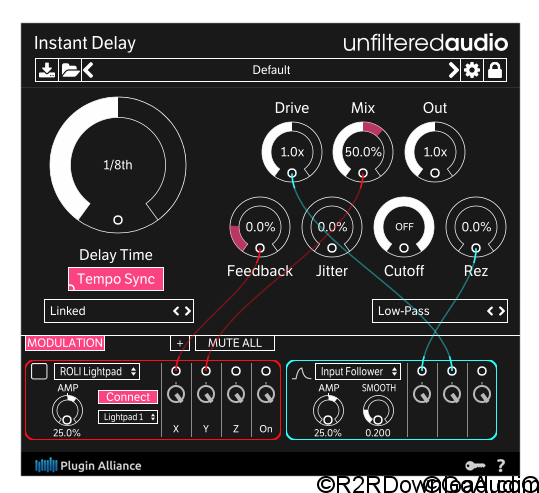Click the MUTE ALL button
539x493 pixels.
coord(235,343)
